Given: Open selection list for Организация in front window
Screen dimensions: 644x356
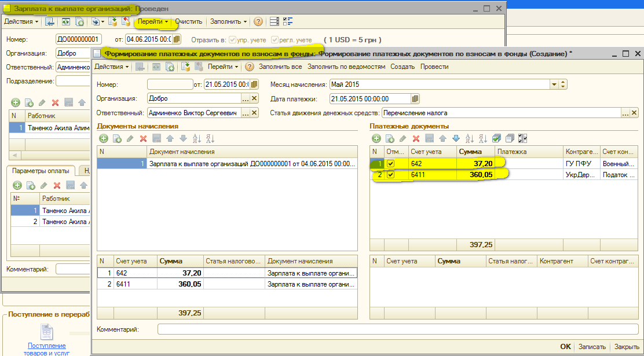Looking at the screenshot, I should pos(246,98).
